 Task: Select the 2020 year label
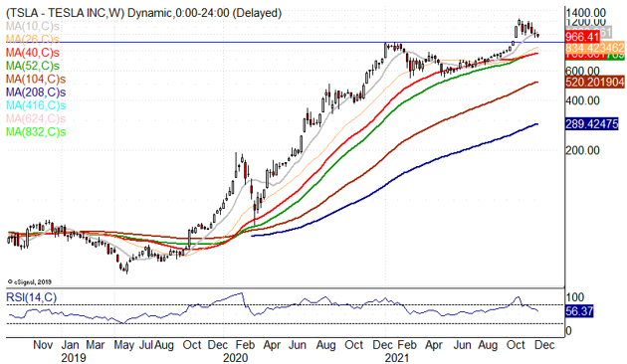pos(236,358)
